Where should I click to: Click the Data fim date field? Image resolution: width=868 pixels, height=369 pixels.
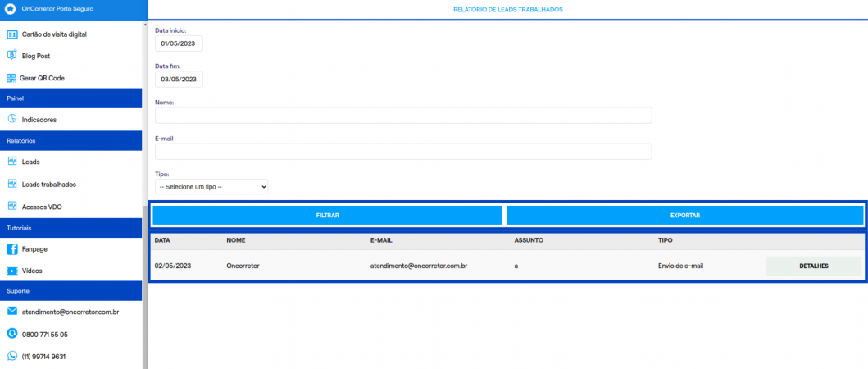pyautogui.click(x=179, y=80)
